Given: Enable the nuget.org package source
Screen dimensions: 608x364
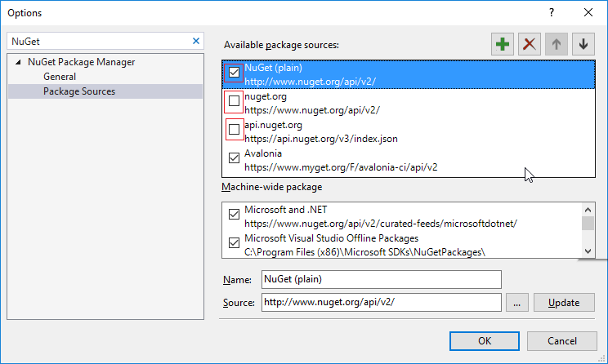Looking at the screenshot, I should [235, 101].
